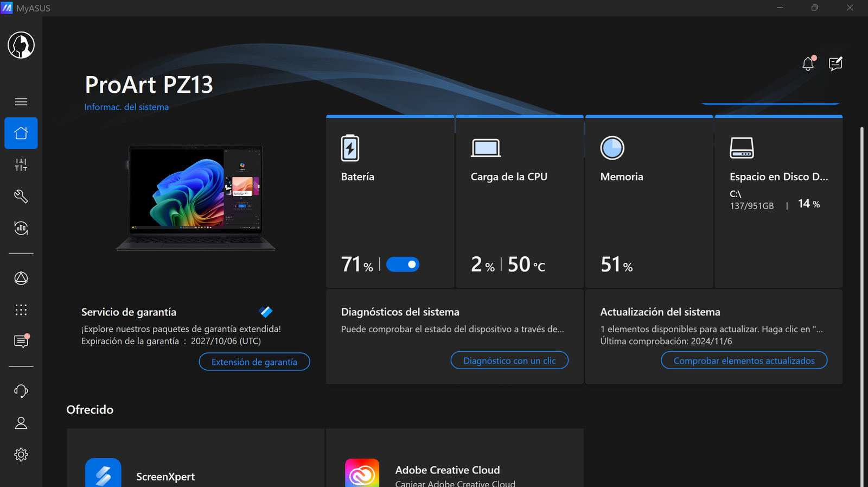868x487 pixels.
Task: Click the 50°C CPU temperature value
Action: [526, 264]
